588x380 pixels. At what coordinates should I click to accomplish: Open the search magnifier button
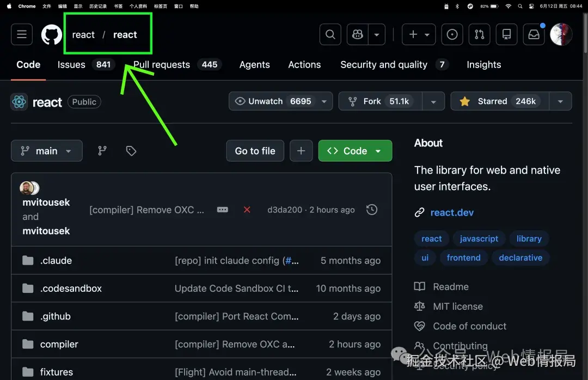[x=330, y=34]
